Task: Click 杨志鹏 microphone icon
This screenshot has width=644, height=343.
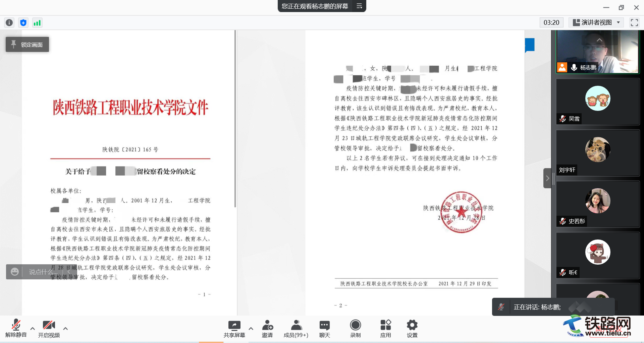Action: 574,67
